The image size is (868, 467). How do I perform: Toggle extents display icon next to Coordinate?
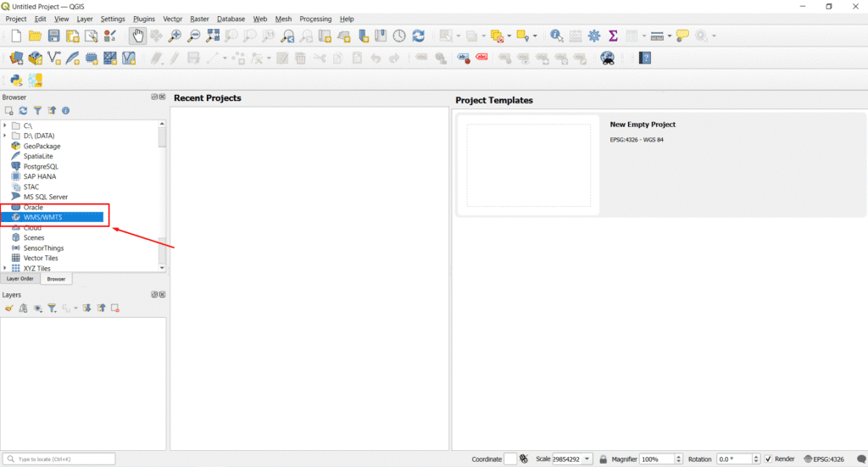point(524,459)
